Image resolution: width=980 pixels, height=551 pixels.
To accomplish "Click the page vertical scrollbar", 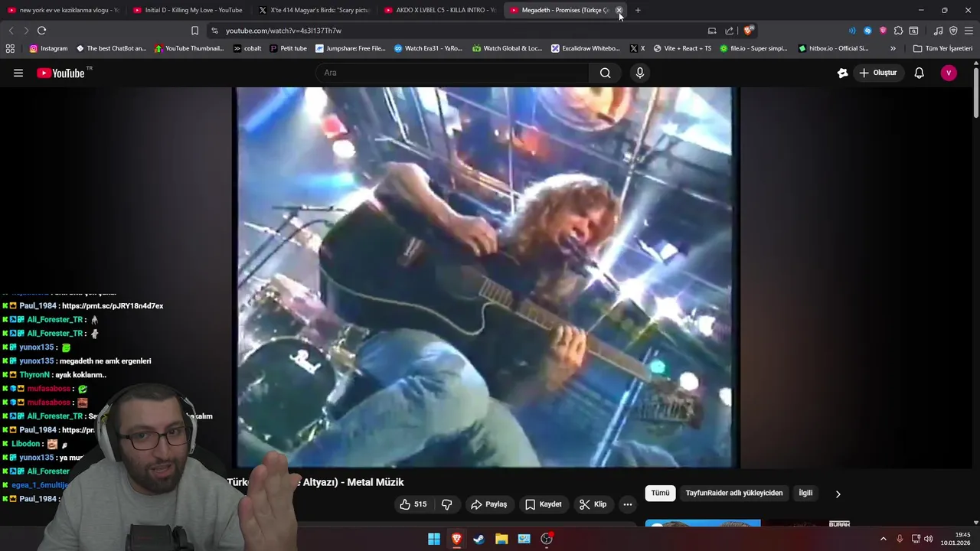I will pyautogui.click(x=976, y=92).
